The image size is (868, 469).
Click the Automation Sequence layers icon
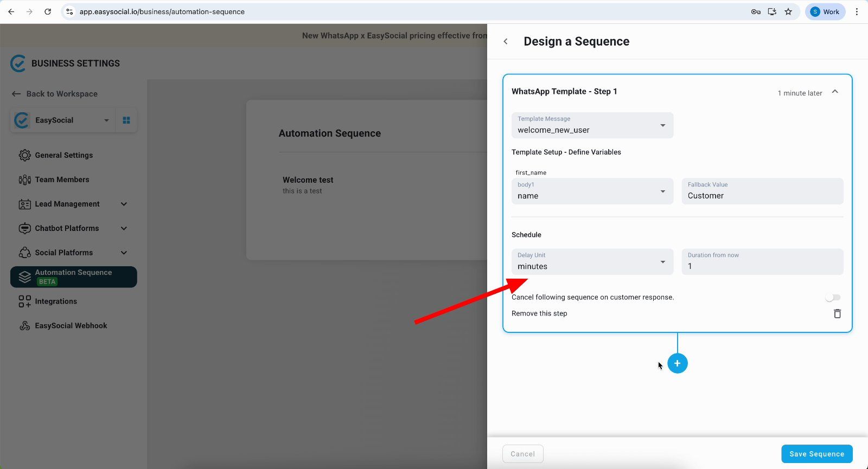click(25, 277)
